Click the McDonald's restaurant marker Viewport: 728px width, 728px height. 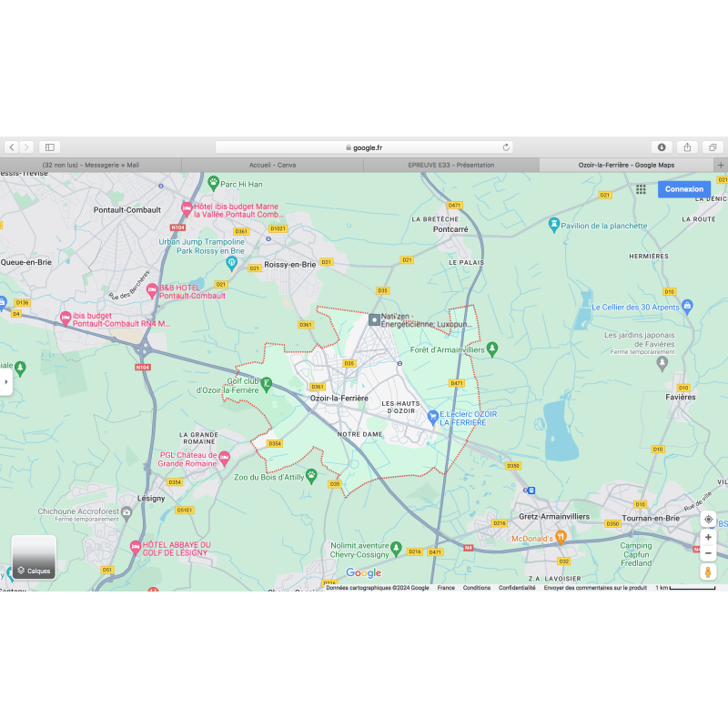point(561,537)
